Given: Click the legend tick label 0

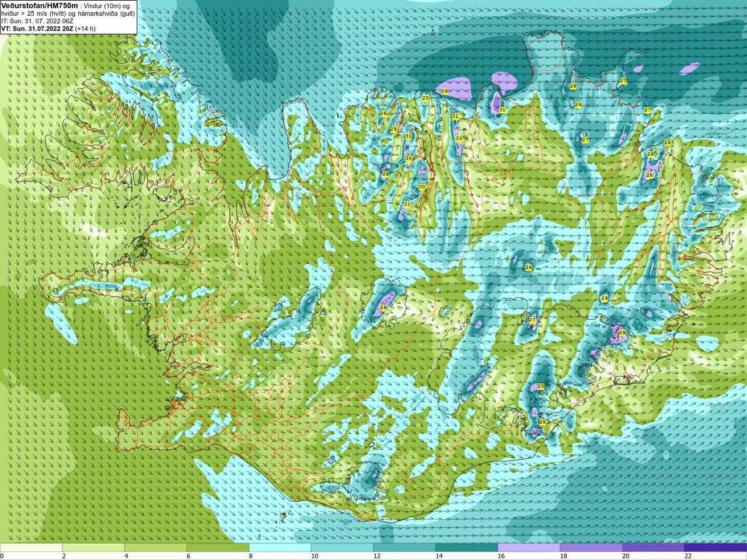Looking at the screenshot, I should pos(2,556).
